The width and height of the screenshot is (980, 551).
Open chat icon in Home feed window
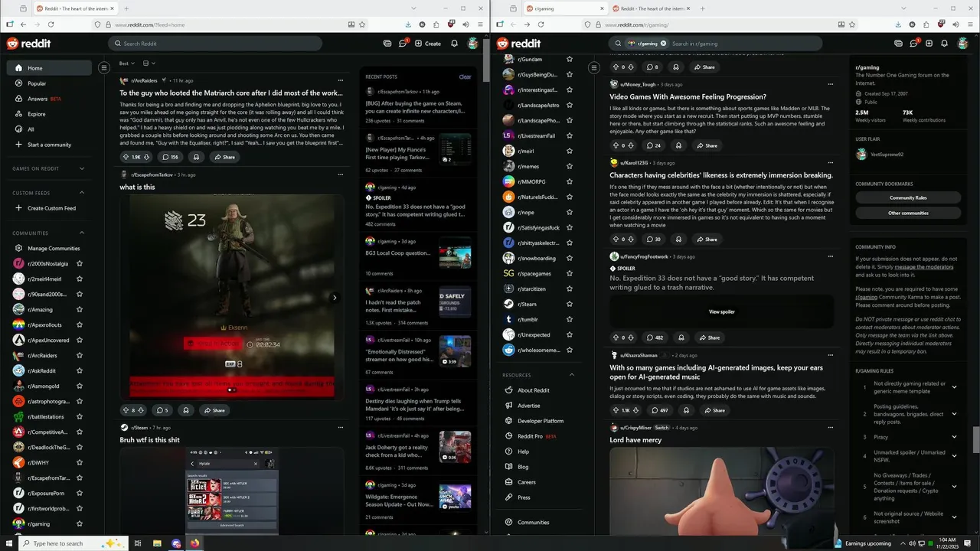click(403, 44)
